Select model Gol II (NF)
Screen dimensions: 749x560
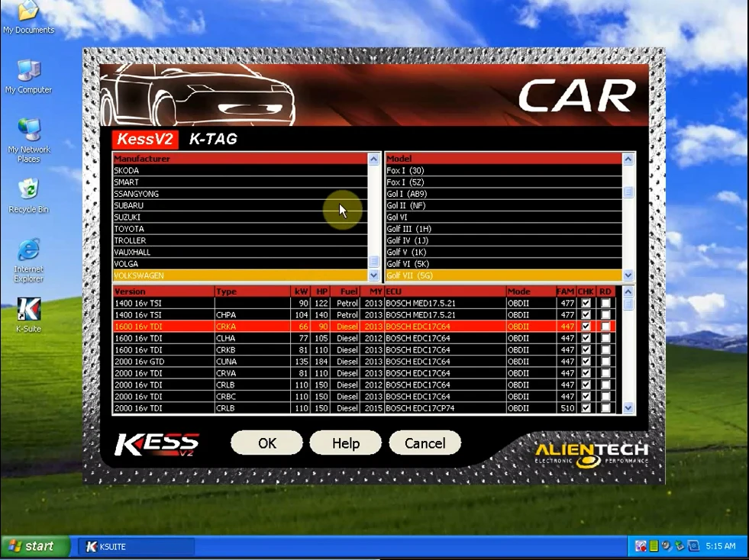(x=503, y=205)
